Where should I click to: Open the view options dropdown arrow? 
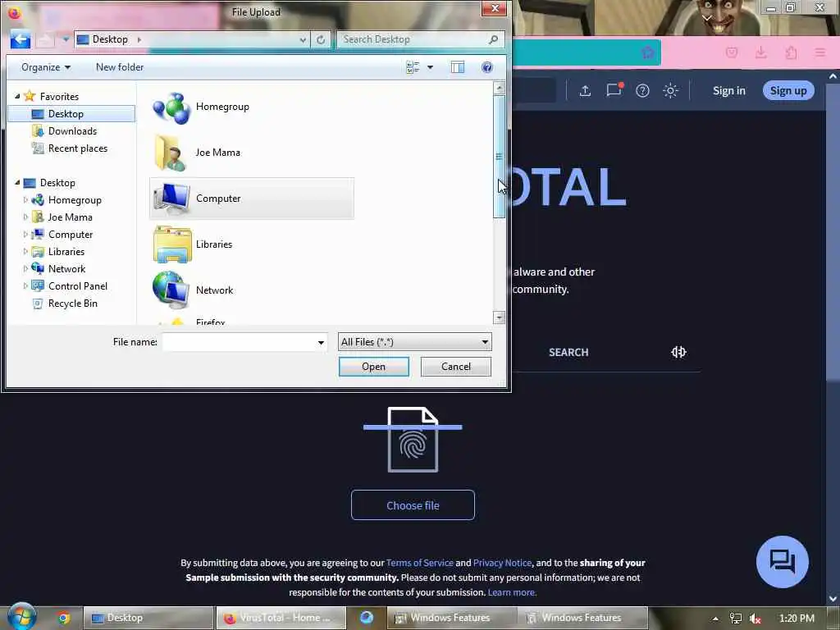coord(430,67)
